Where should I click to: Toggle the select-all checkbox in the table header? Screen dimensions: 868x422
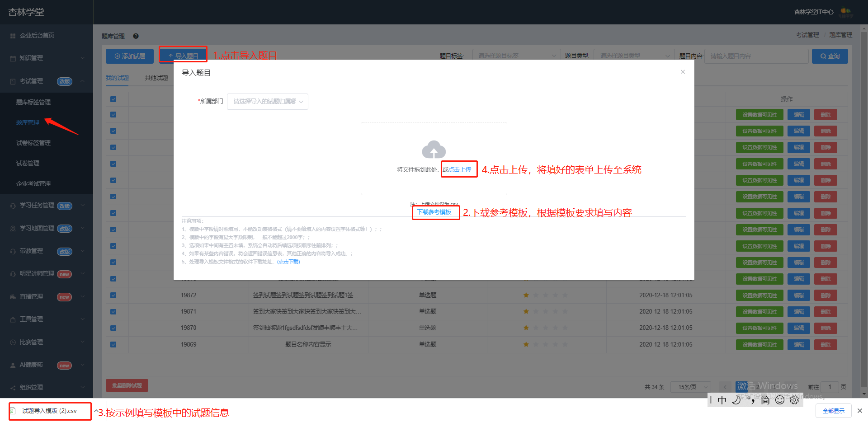pyautogui.click(x=113, y=99)
